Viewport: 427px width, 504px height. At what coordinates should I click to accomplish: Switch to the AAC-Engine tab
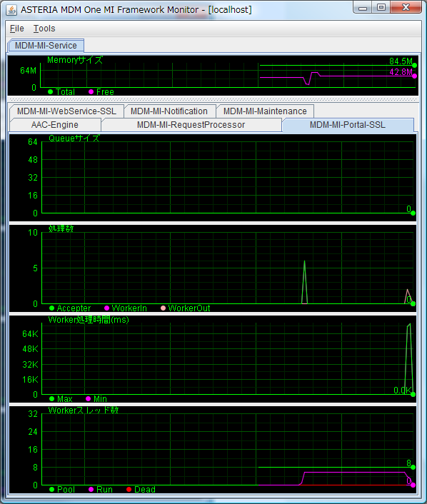55,125
